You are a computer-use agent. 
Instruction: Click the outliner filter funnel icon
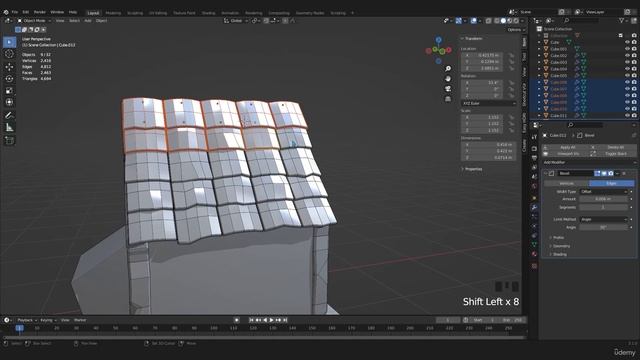click(x=622, y=20)
